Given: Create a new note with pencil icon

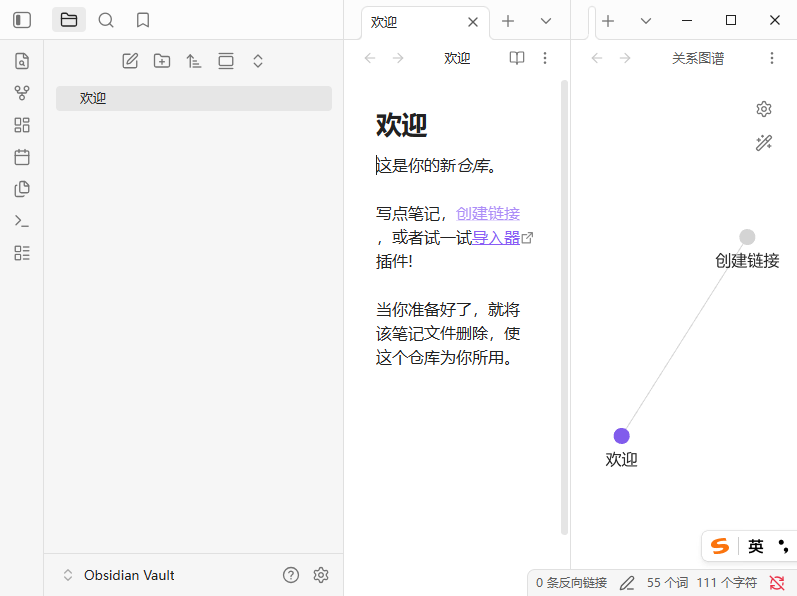Looking at the screenshot, I should tap(130, 61).
